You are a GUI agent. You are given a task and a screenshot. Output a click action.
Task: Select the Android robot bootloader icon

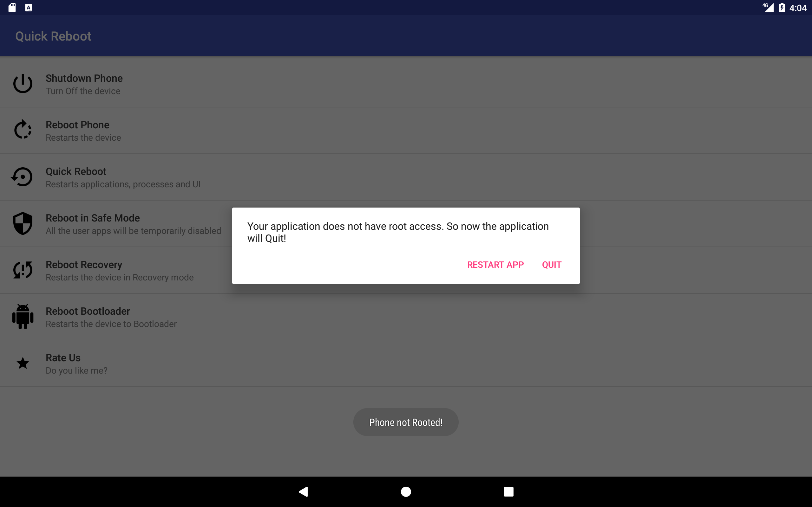tap(23, 317)
